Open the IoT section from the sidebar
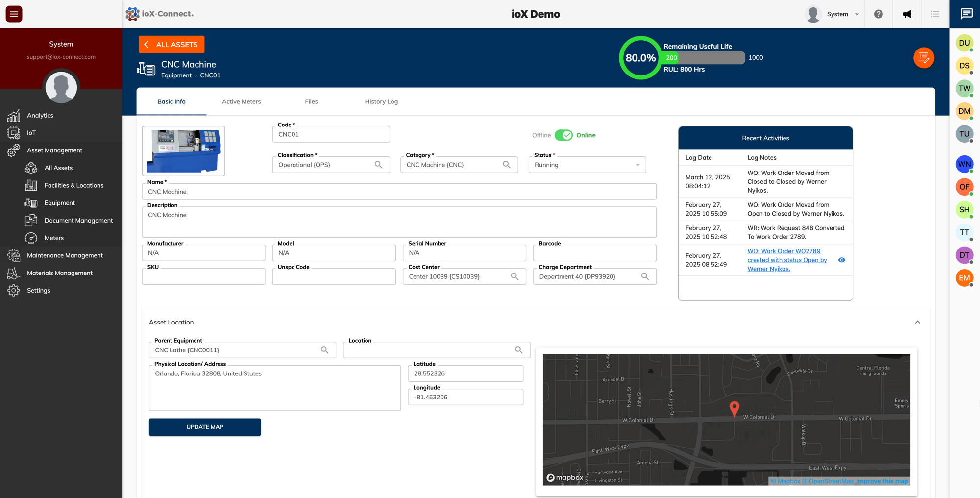Screen dimensions: 980x498 point(31,133)
